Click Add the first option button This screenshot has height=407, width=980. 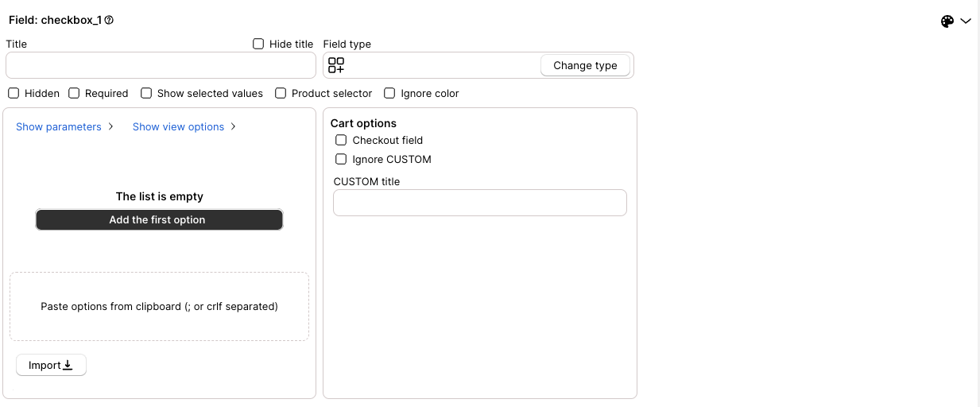pos(159,219)
